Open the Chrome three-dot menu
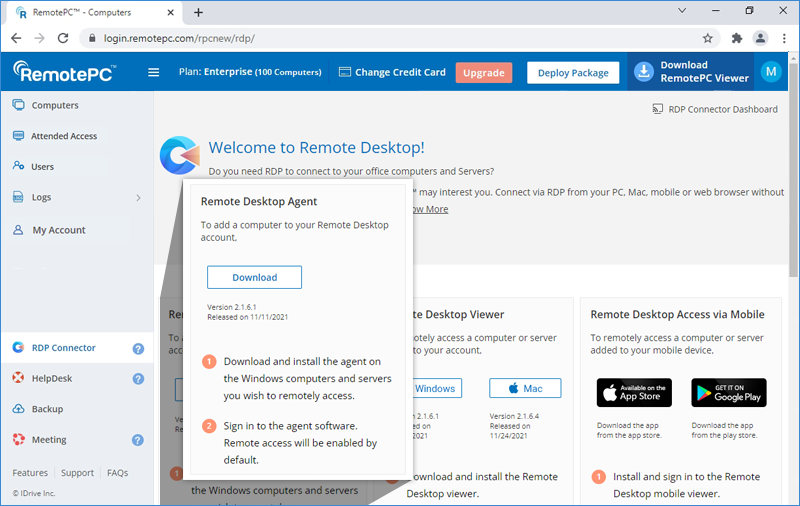This screenshot has height=506, width=800. point(784,38)
